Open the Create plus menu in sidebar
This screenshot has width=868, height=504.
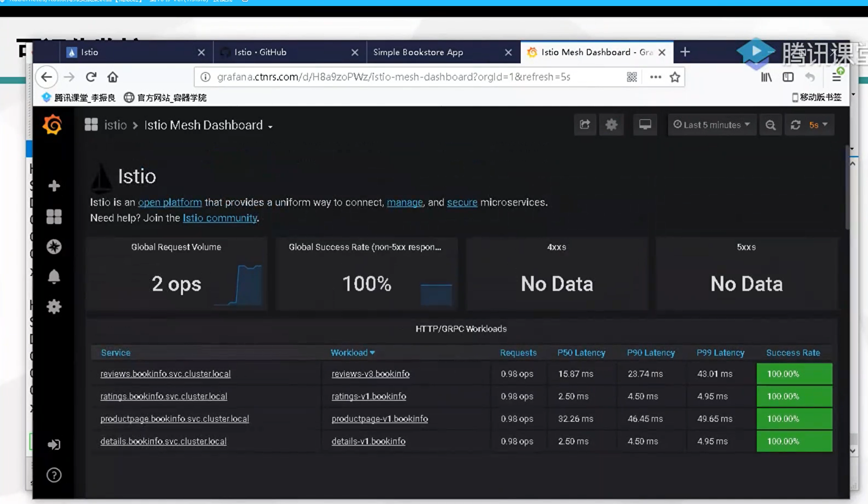(54, 186)
